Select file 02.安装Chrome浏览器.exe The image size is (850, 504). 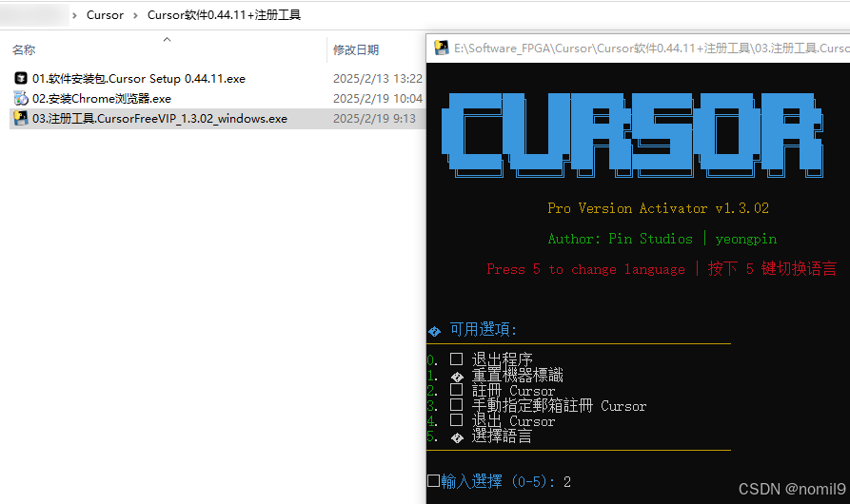tap(102, 99)
